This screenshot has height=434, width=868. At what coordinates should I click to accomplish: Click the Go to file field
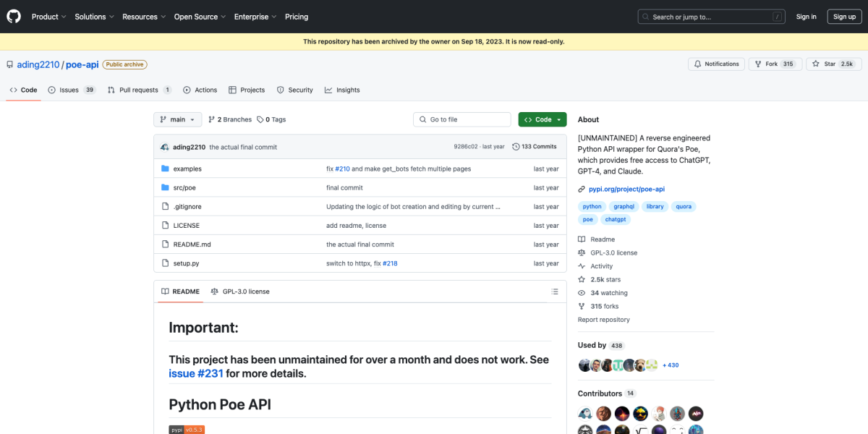coord(463,119)
